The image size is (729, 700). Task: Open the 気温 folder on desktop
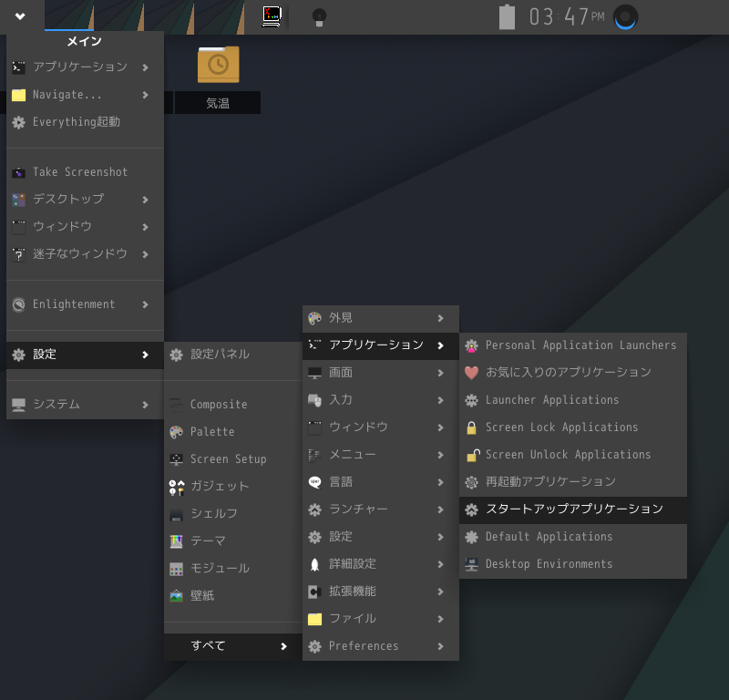[x=218, y=65]
